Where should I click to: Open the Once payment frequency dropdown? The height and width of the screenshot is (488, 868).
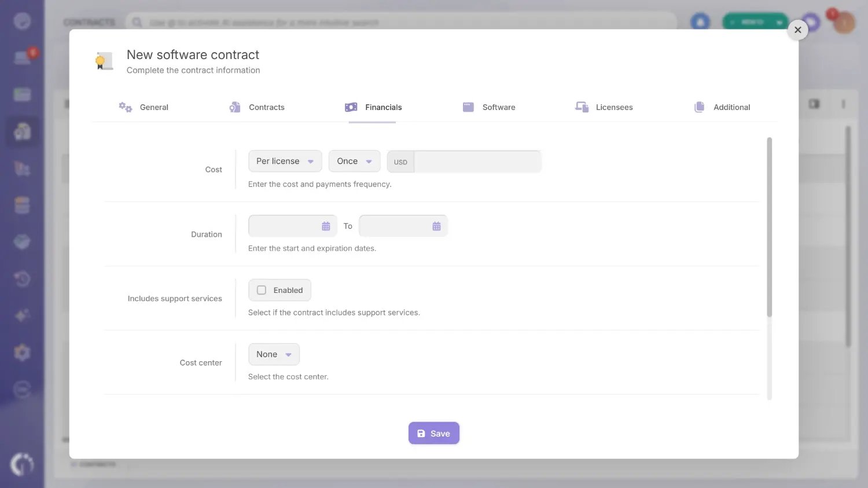(354, 161)
